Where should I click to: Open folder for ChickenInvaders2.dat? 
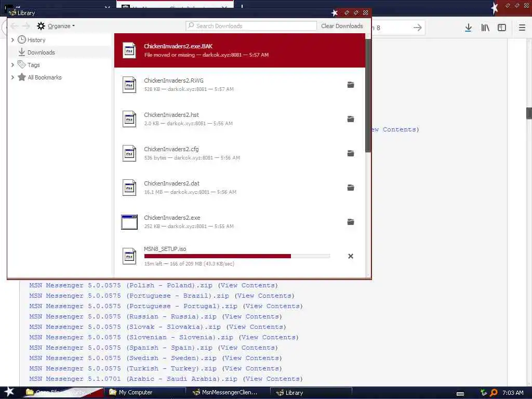[x=351, y=188]
